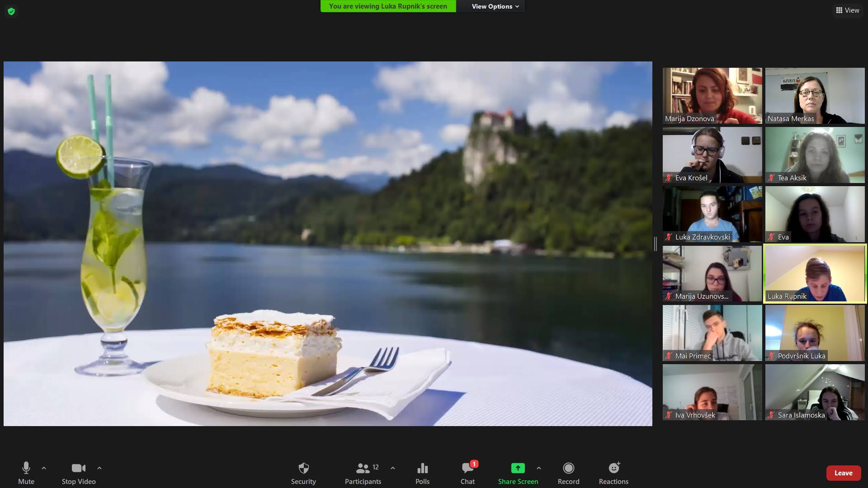This screenshot has height=488, width=868.
Task: Expand share options arrow beside Share Screen
Action: coord(539,468)
